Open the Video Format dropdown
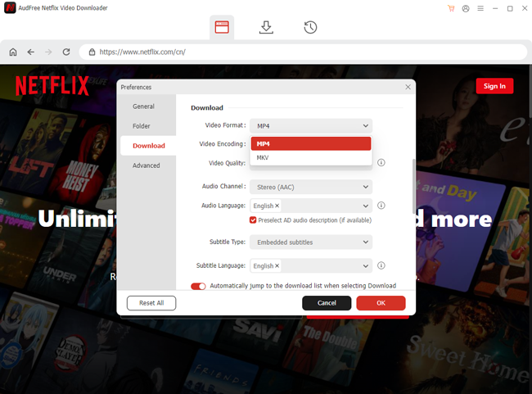 (x=311, y=126)
